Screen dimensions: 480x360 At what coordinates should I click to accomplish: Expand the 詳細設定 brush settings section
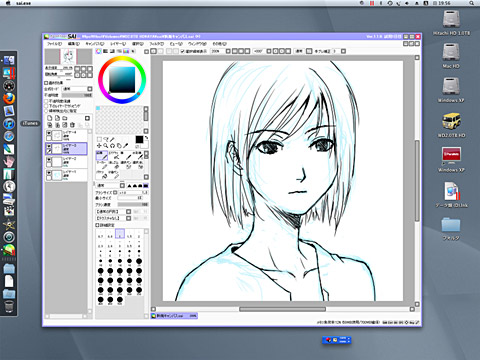pos(97,225)
